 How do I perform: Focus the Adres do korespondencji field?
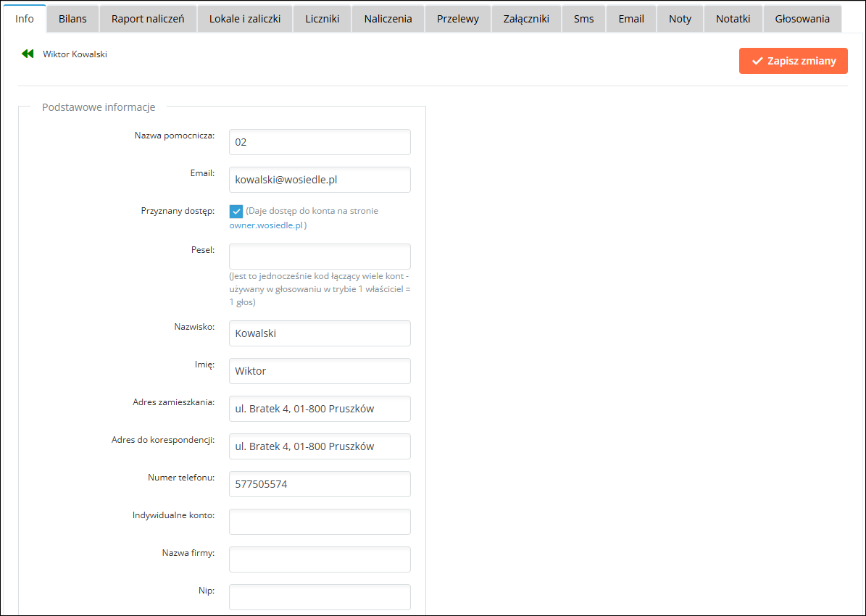(320, 446)
